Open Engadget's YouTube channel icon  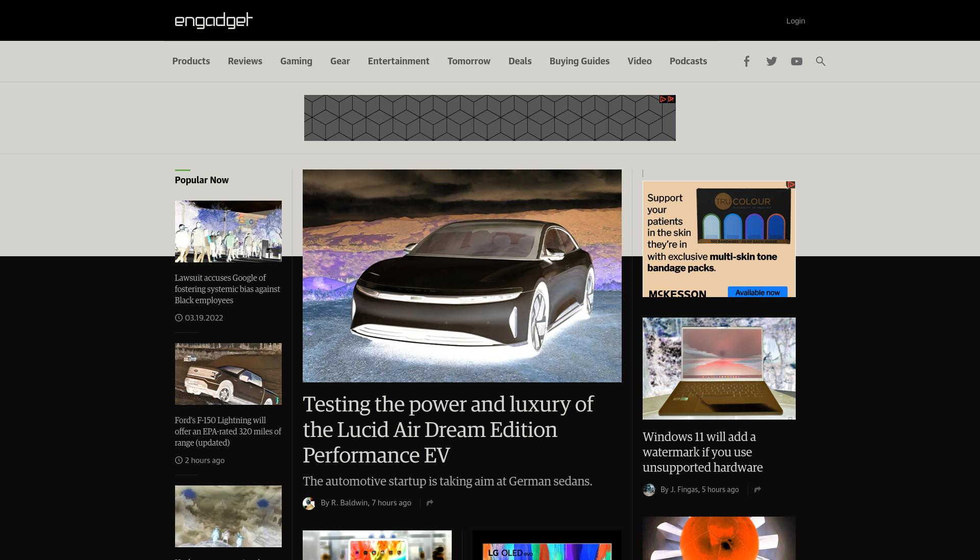click(x=796, y=61)
